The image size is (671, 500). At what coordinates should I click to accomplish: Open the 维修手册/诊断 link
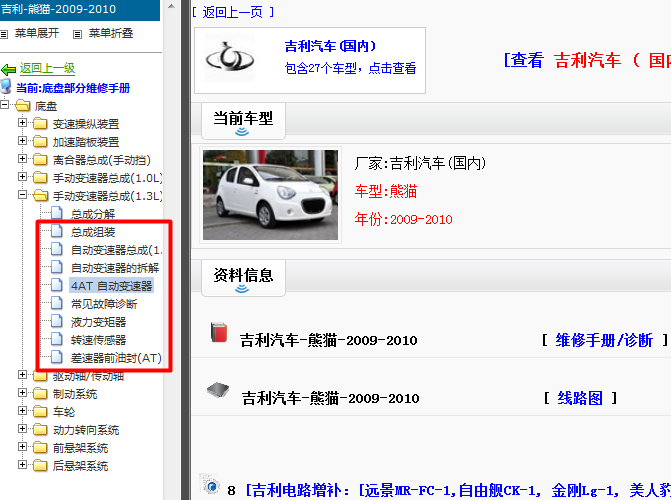tap(604, 340)
